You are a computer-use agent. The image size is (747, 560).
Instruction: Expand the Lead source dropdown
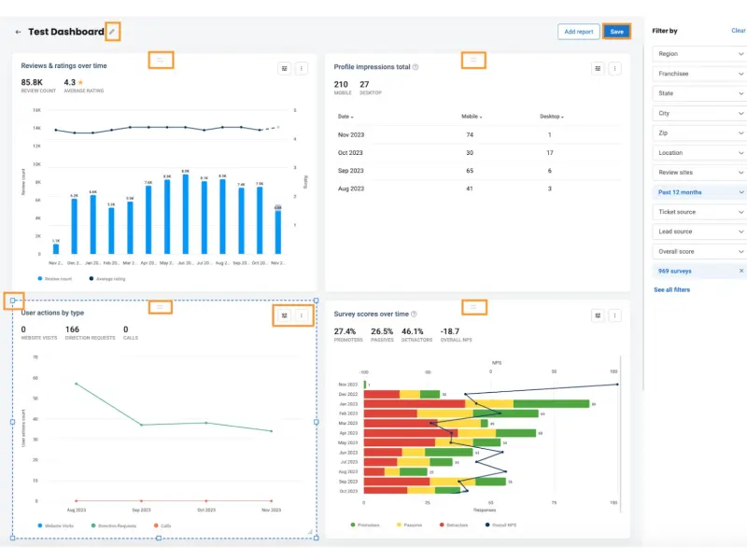[698, 231]
